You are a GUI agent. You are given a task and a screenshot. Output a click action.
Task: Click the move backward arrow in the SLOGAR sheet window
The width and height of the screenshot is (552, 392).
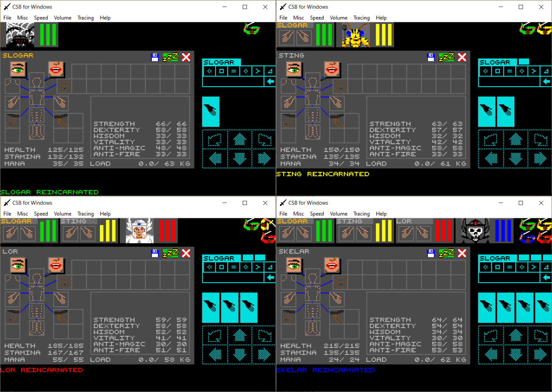(239, 158)
